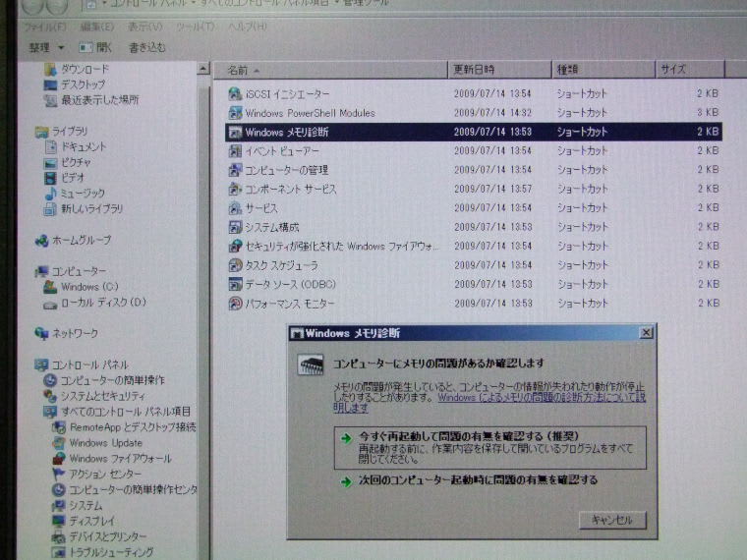Select the コンピューターの管理 icon

235,170
